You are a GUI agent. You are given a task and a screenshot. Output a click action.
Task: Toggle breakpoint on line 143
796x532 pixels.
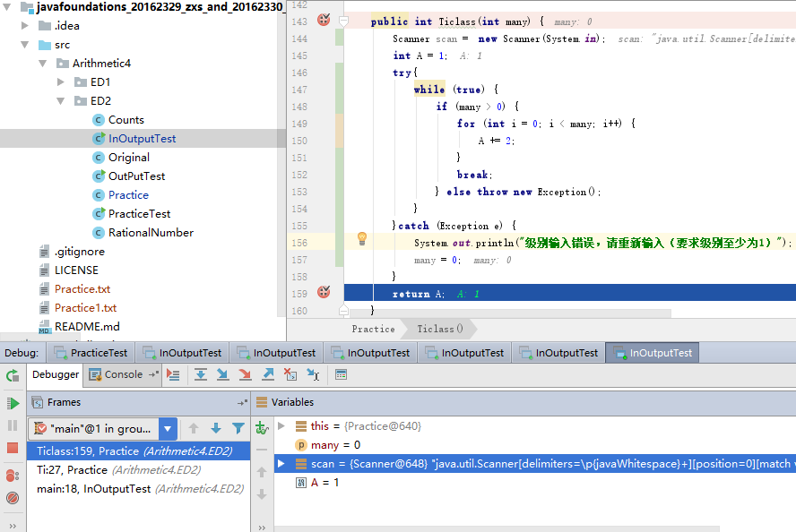324,21
